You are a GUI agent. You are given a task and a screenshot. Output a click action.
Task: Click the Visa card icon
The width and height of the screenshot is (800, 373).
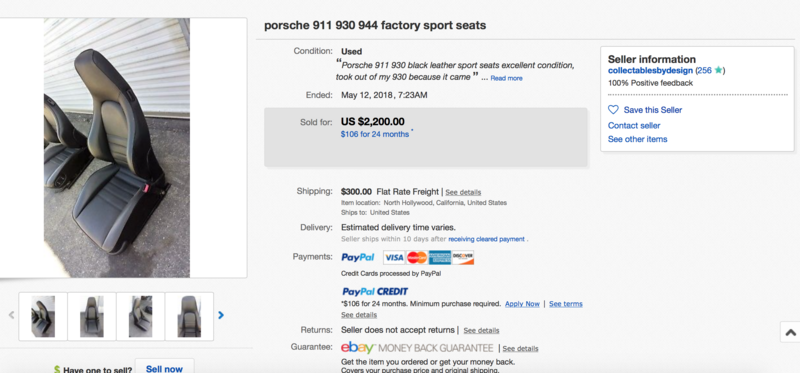[393, 258]
